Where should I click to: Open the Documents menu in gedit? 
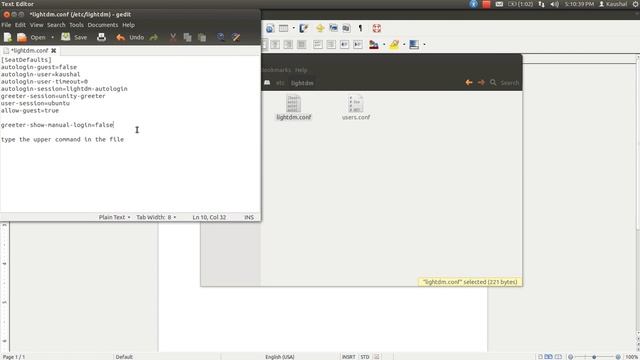[102, 25]
